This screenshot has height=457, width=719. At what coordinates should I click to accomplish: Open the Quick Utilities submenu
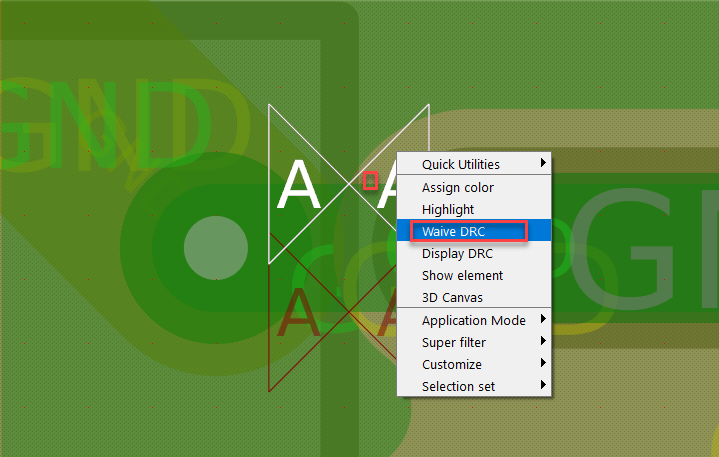coord(460,164)
